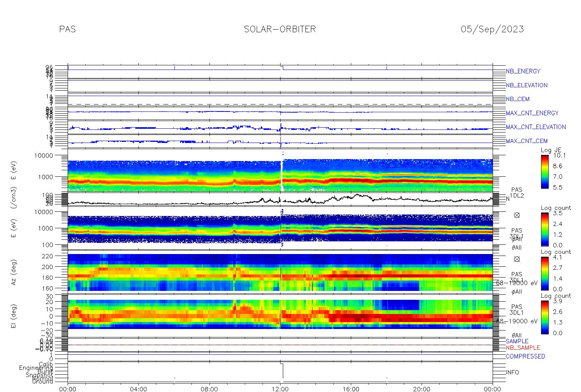Image resolution: width=581 pixels, height=392 pixels.
Task: Click the SAMPLE label in blue
Action: point(517,341)
